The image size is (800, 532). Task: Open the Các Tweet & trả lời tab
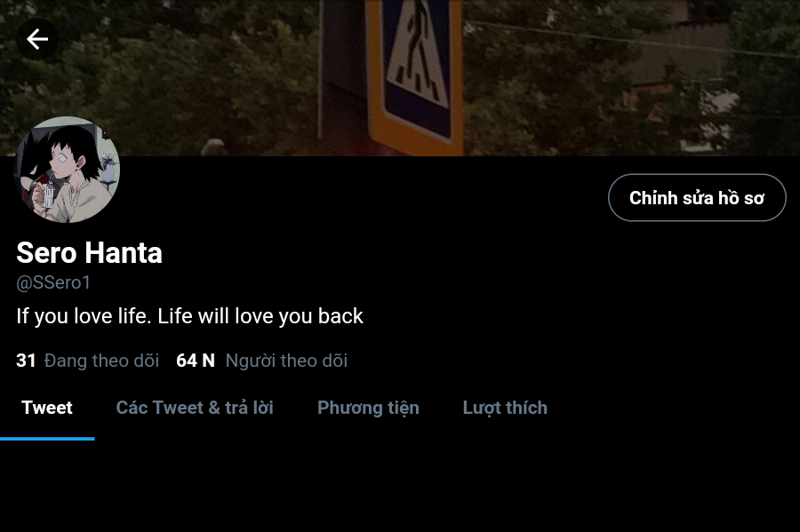click(x=195, y=408)
